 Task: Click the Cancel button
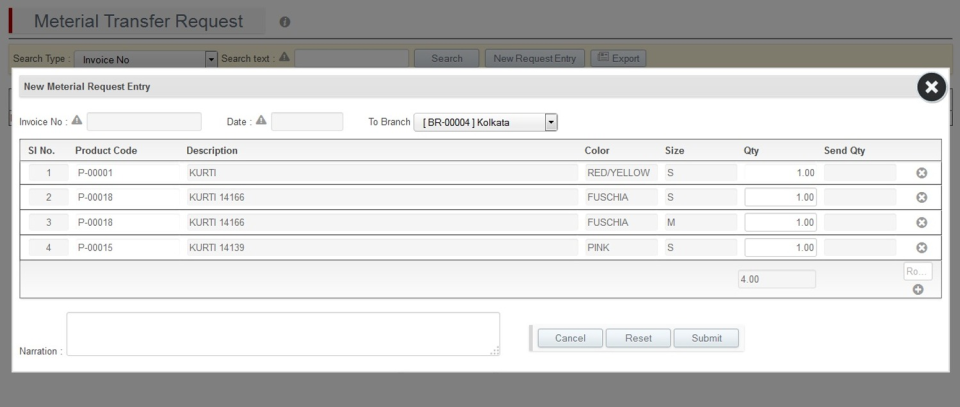(570, 338)
